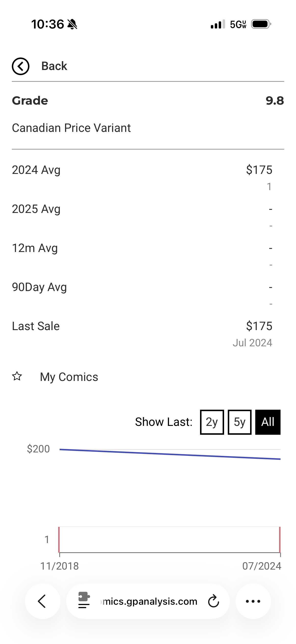Tap the circled back arrow icon

click(x=20, y=66)
